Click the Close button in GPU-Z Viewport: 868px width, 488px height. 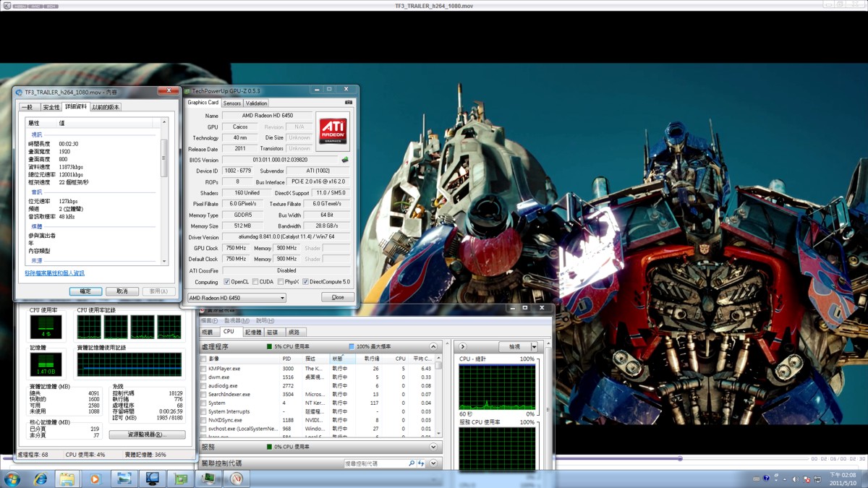[x=338, y=297]
